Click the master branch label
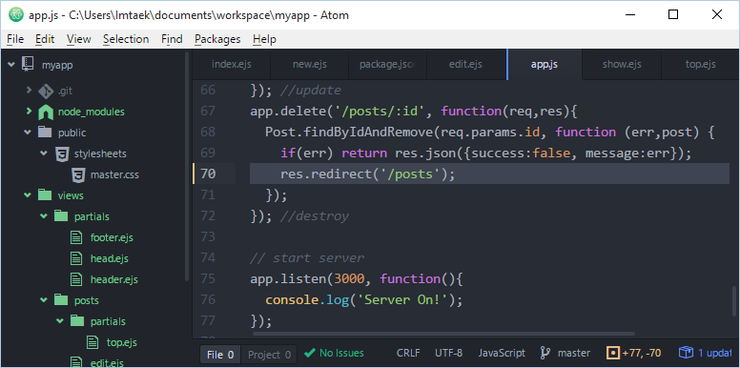 coord(574,352)
